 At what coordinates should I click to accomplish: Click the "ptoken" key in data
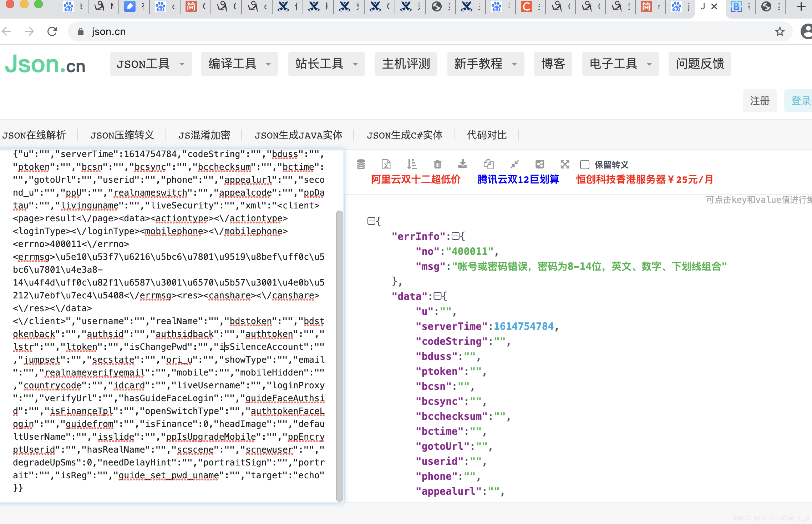coord(440,371)
